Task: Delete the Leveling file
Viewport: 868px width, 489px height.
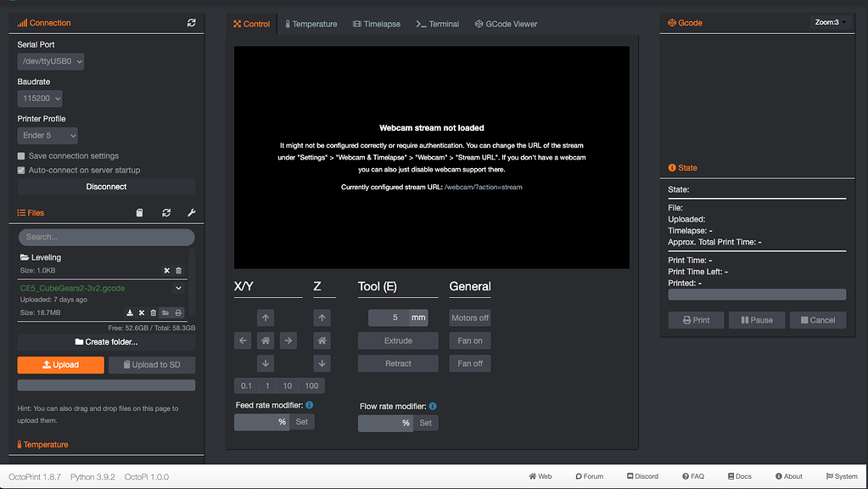Action: click(178, 270)
